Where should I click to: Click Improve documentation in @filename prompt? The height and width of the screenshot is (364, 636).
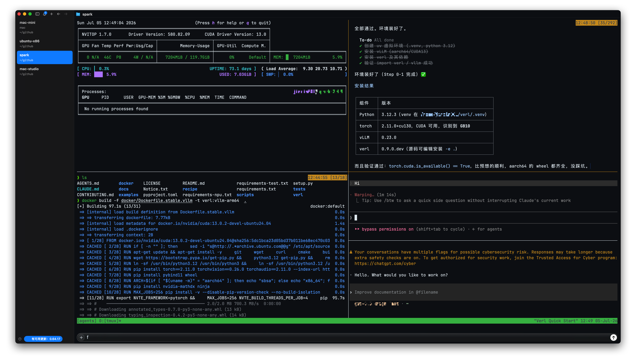[396, 292]
